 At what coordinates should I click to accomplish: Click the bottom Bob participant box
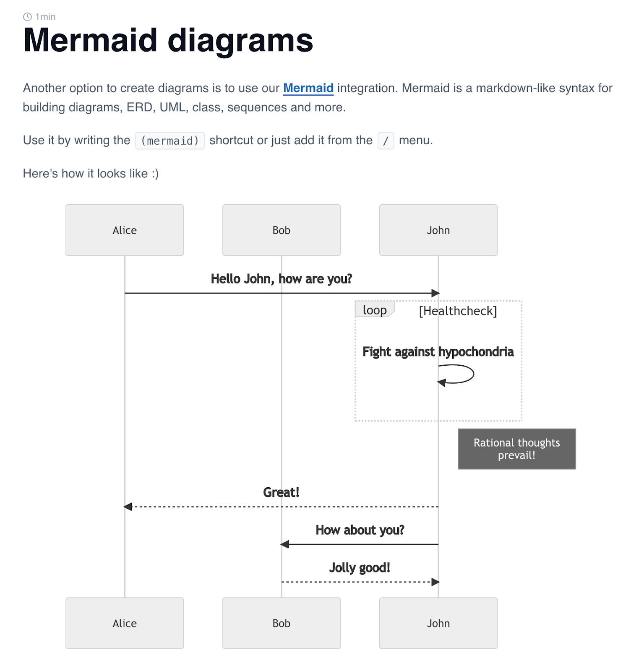(282, 623)
